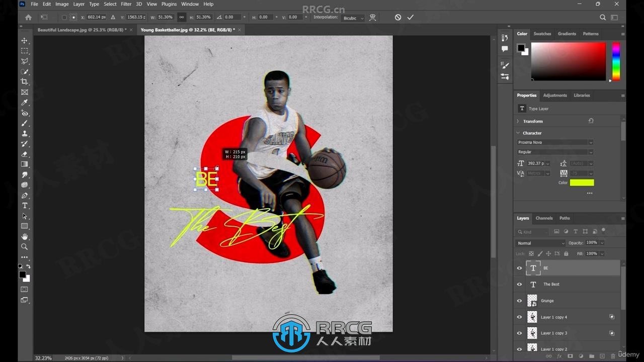Commit the transform with the checkmark
The height and width of the screenshot is (362, 644).
pos(411,17)
